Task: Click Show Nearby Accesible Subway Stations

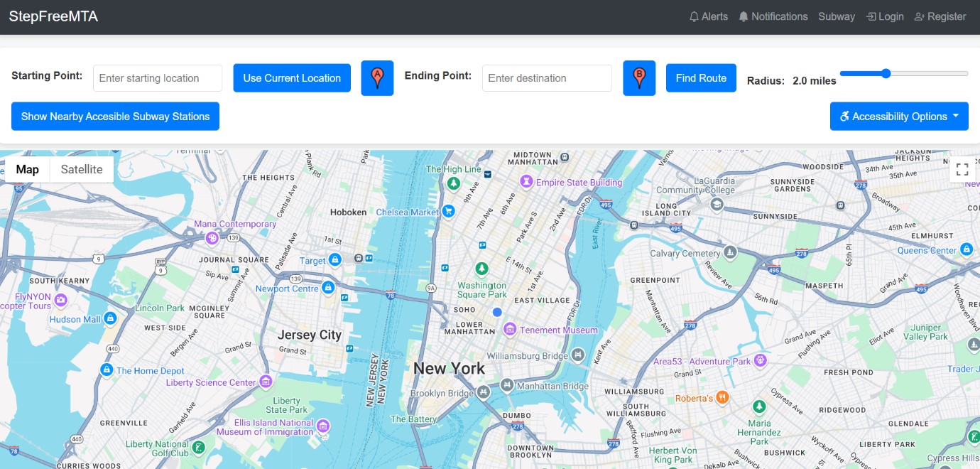Action: point(115,117)
